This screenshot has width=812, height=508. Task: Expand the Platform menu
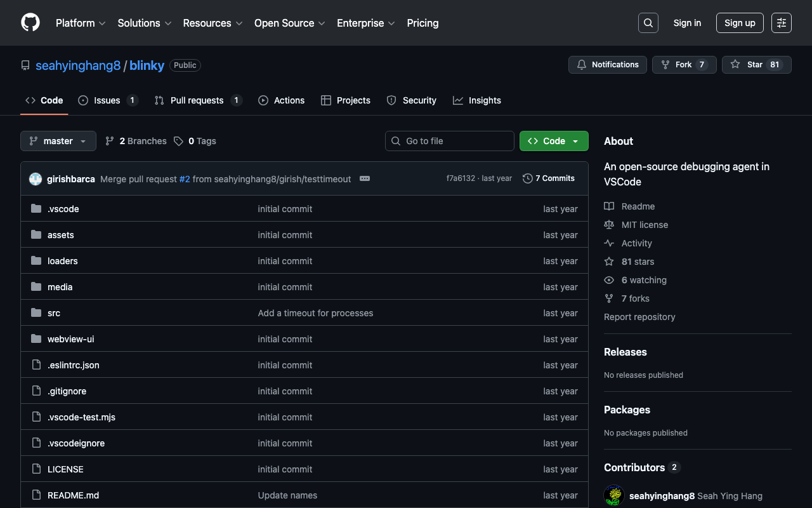coord(81,23)
